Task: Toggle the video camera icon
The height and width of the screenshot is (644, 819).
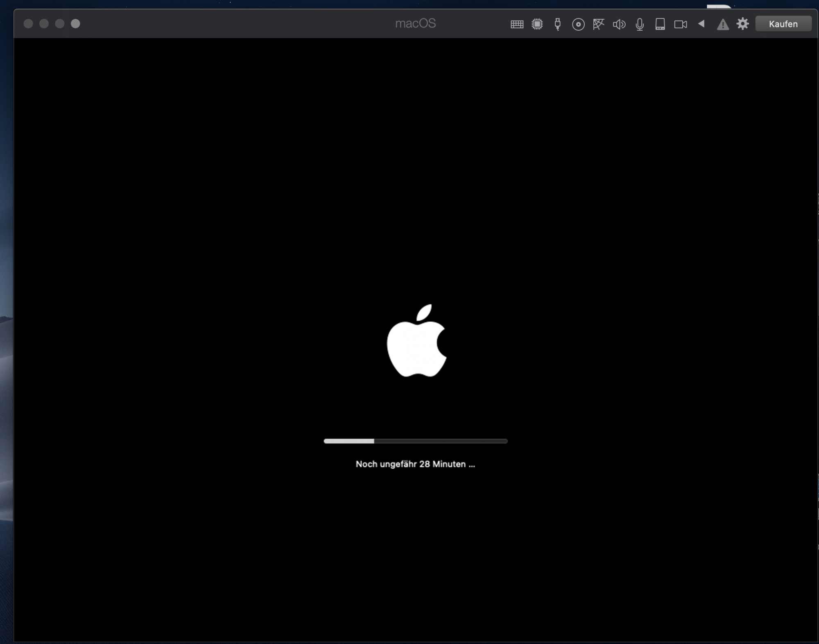Action: coord(681,25)
